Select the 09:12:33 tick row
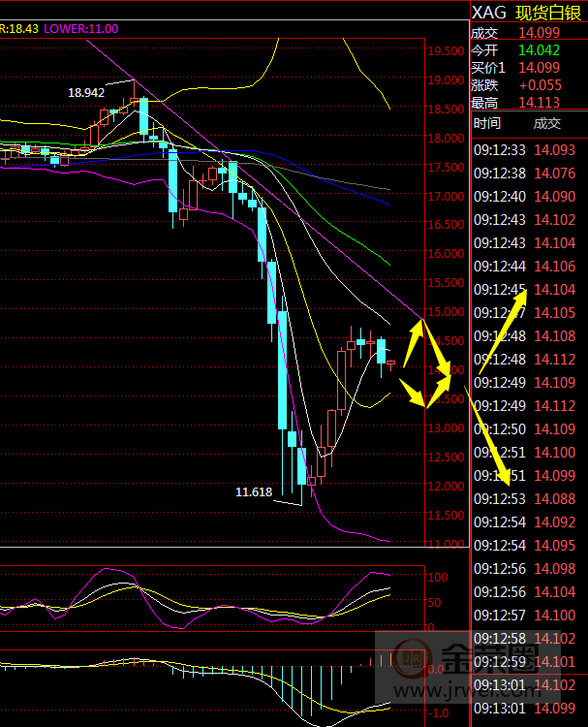This screenshot has height=727, width=588. tap(528, 150)
